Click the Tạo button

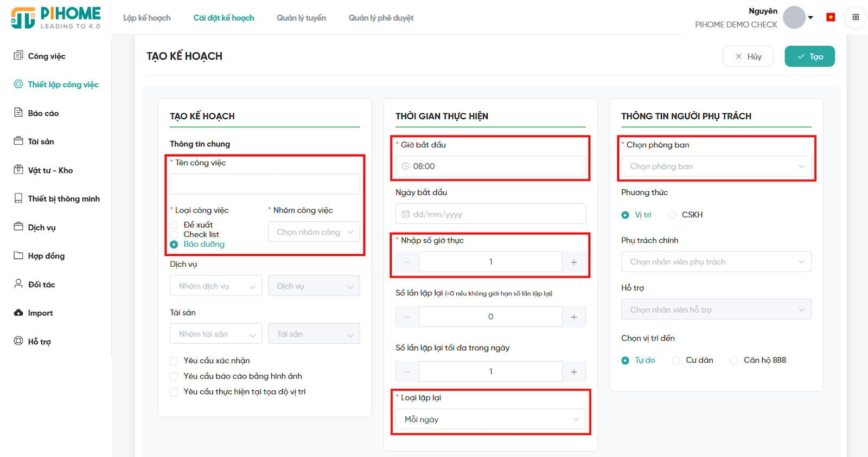(809, 56)
